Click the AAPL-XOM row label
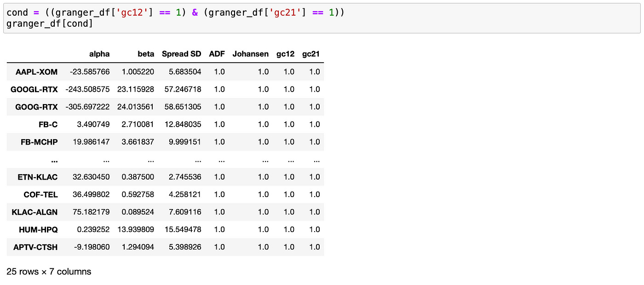 point(37,72)
